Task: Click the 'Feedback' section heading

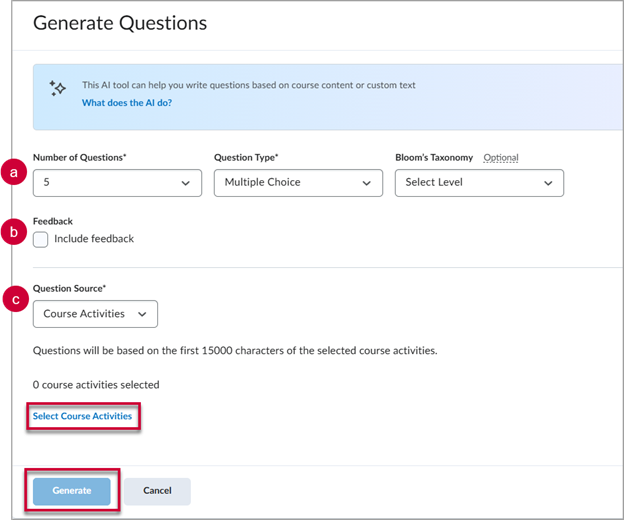Action: click(53, 221)
